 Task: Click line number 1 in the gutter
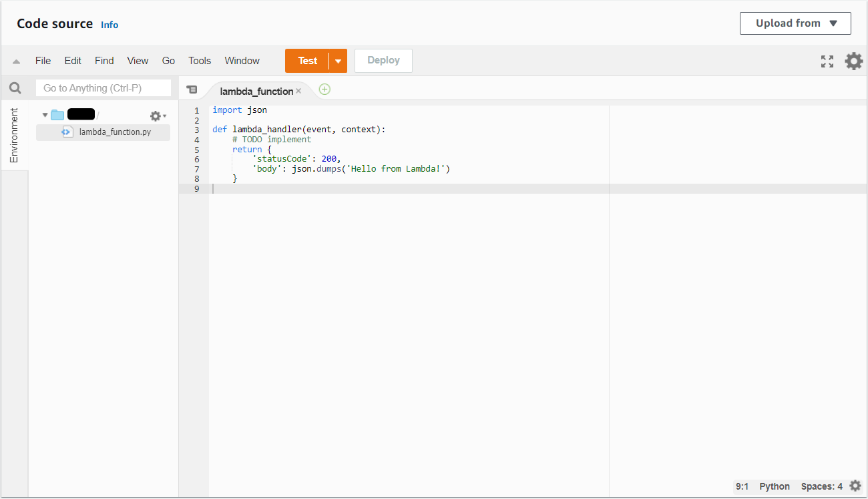coord(196,110)
